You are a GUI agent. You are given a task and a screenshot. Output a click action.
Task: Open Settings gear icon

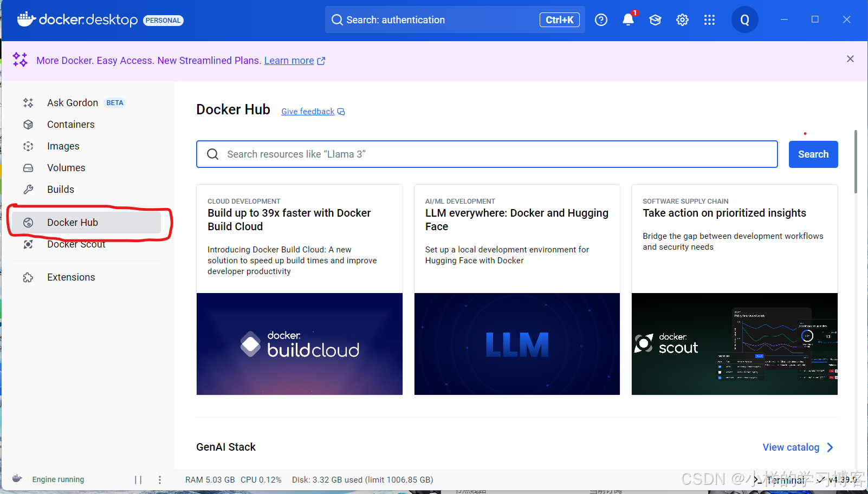click(x=682, y=20)
